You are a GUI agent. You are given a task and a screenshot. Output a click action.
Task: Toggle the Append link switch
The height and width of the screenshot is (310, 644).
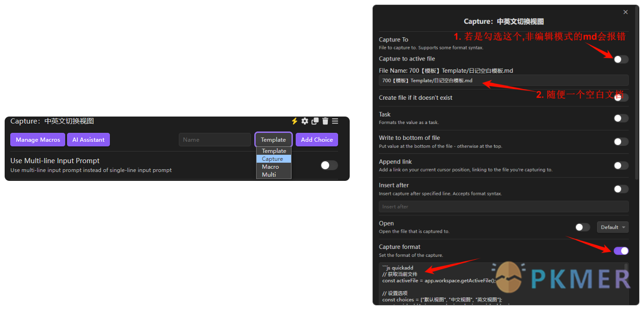coord(621,165)
